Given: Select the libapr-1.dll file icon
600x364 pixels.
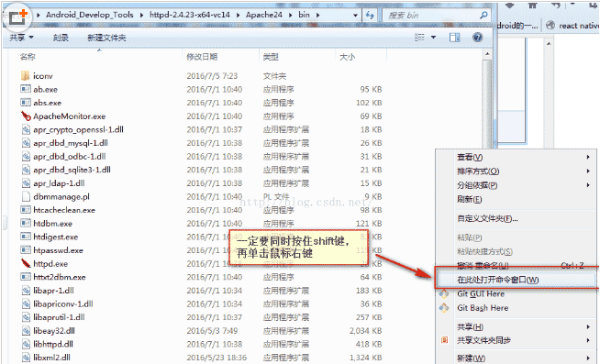Looking at the screenshot, I should click(x=26, y=291).
